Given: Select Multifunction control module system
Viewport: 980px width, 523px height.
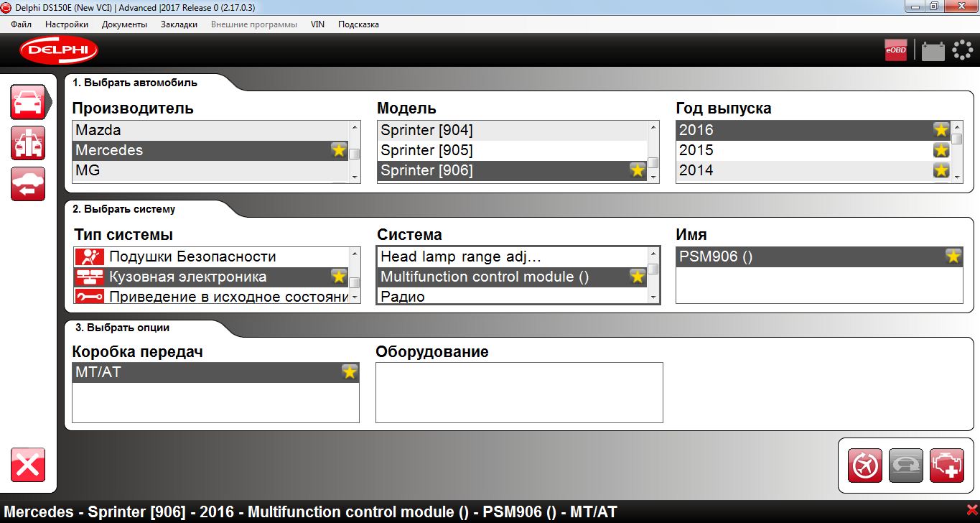Looking at the screenshot, I should tap(513, 277).
